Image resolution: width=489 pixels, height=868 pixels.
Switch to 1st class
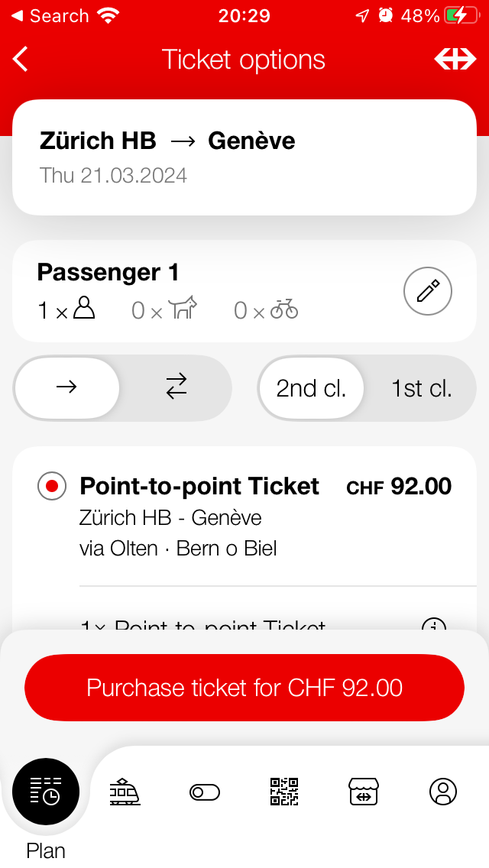click(421, 388)
